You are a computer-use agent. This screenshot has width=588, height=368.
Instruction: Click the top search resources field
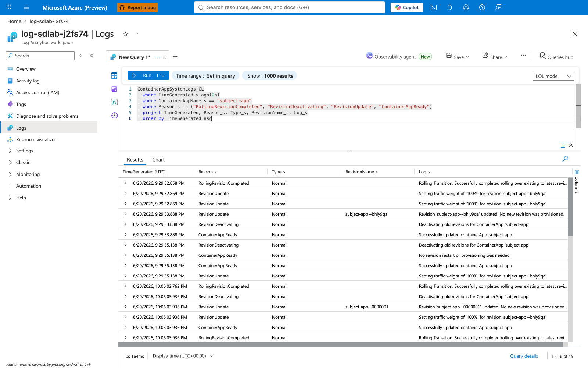click(290, 7)
